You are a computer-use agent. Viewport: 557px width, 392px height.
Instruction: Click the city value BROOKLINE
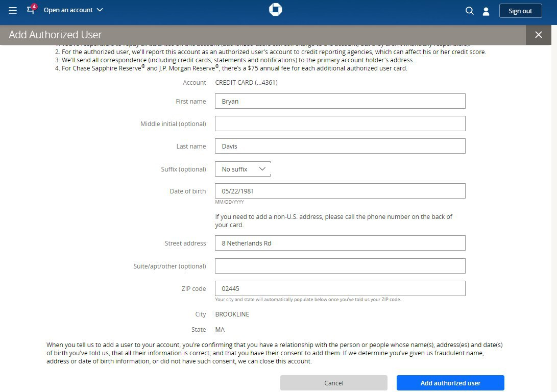click(232, 314)
